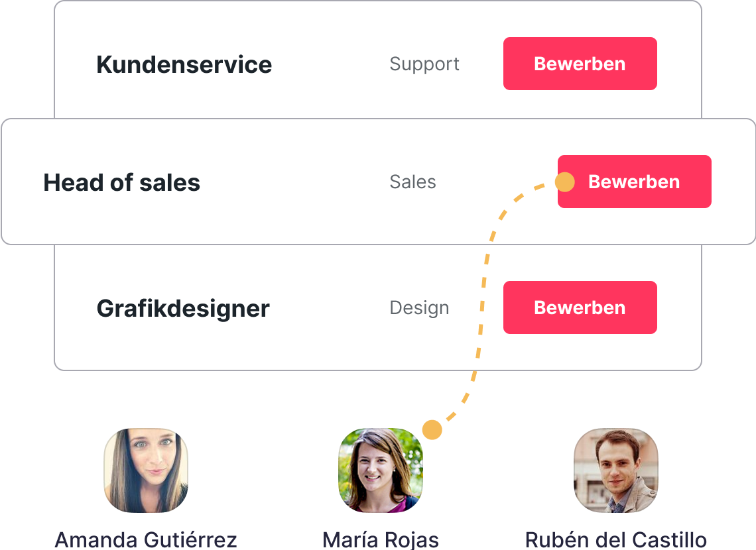
Task: Select María Rojas's profile photo
Action: click(x=381, y=470)
